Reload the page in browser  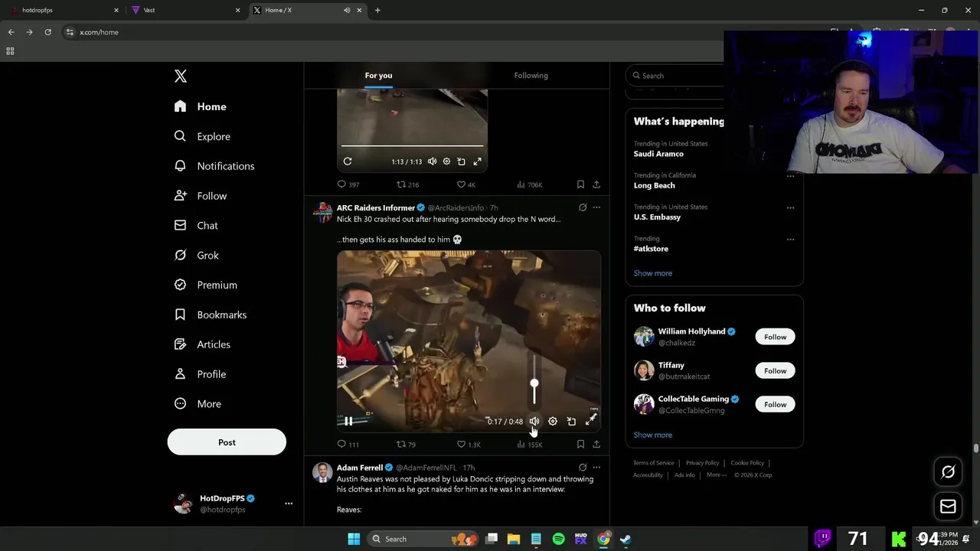47,32
